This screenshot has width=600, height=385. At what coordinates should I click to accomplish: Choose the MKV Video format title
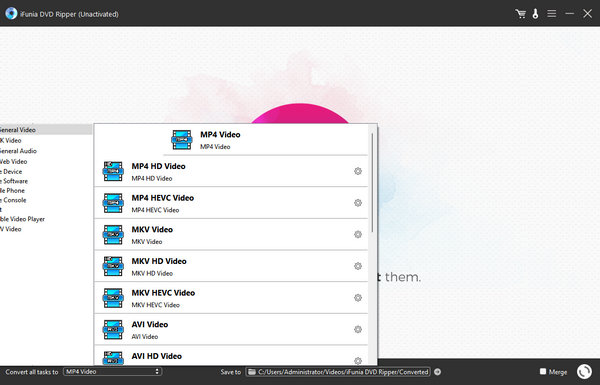pyautogui.click(x=152, y=230)
